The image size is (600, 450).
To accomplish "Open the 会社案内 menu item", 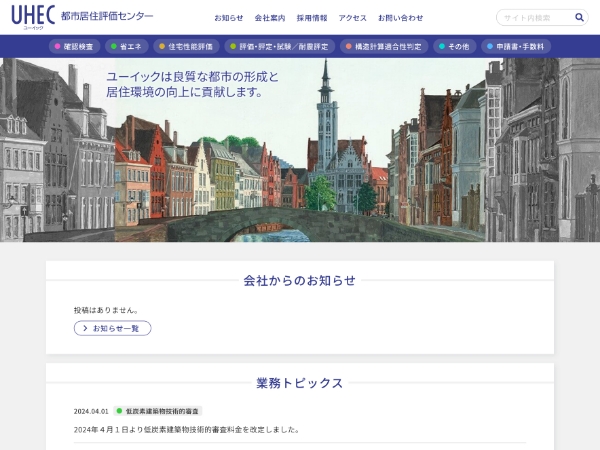I will [270, 18].
